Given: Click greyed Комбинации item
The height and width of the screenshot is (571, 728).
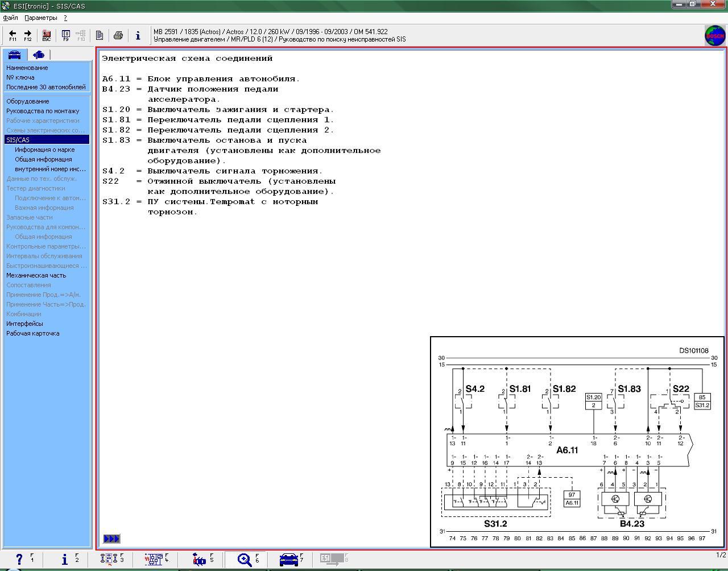Looking at the screenshot, I should pos(24,314).
